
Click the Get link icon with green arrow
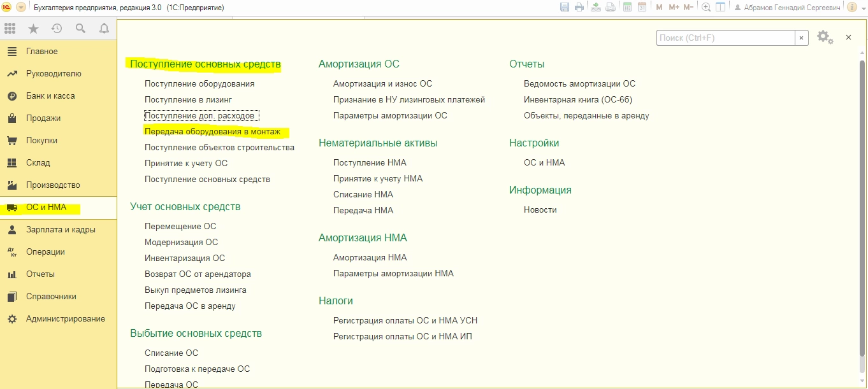click(x=596, y=7)
